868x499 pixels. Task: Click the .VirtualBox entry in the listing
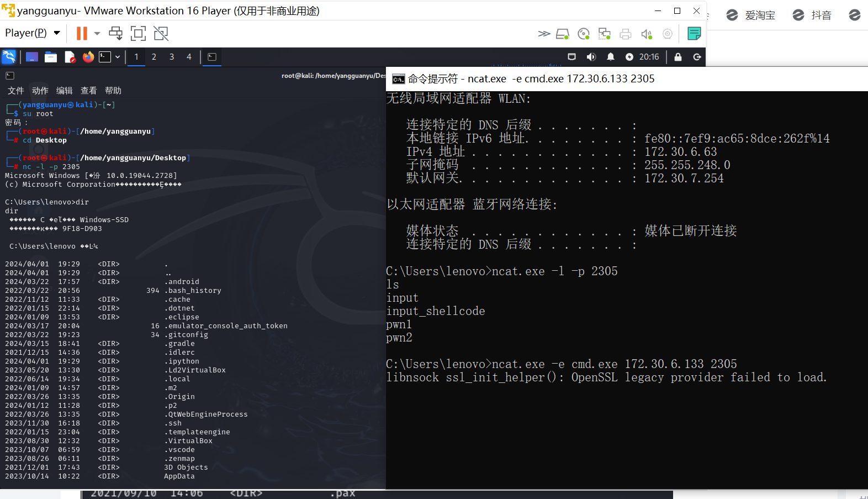click(x=188, y=441)
